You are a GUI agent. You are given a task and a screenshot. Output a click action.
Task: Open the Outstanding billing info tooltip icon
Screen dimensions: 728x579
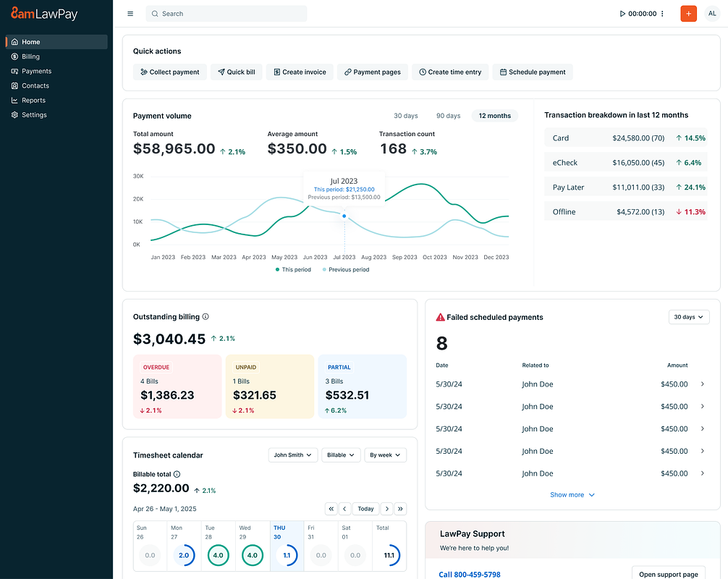pos(205,316)
